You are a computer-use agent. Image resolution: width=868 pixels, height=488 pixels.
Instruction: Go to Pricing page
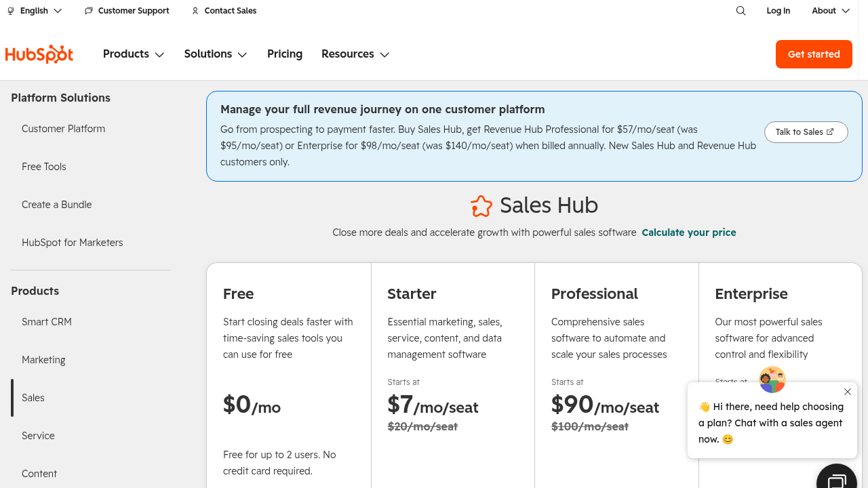[285, 54]
